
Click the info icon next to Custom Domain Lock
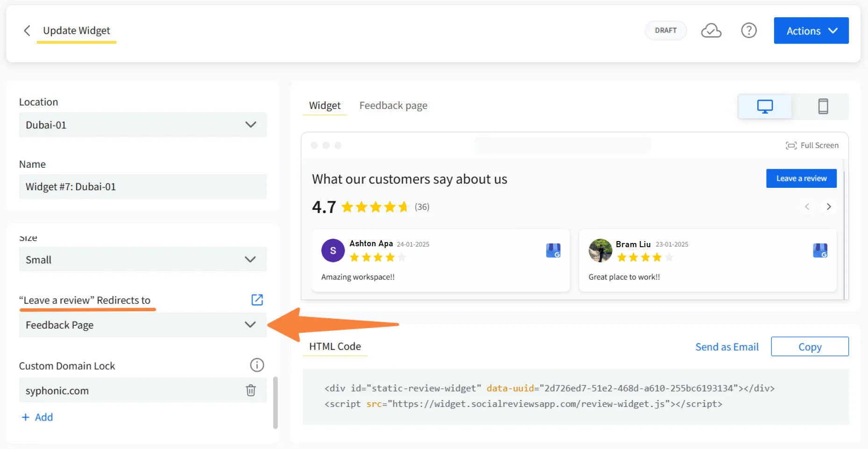(256, 365)
